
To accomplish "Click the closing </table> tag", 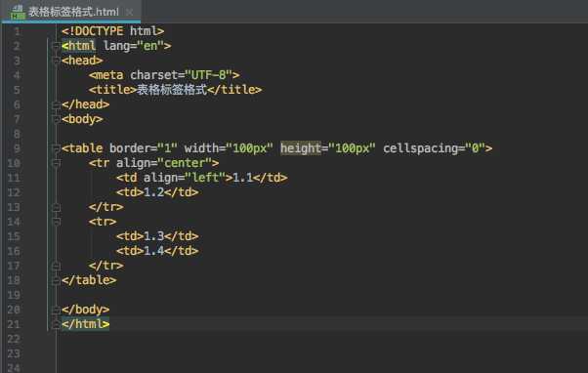I will [x=89, y=280].
